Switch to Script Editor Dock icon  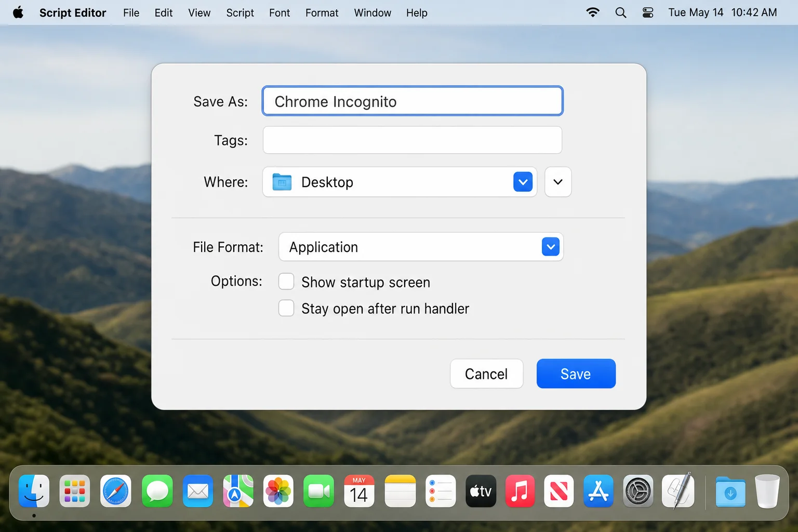click(x=679, y=491)
